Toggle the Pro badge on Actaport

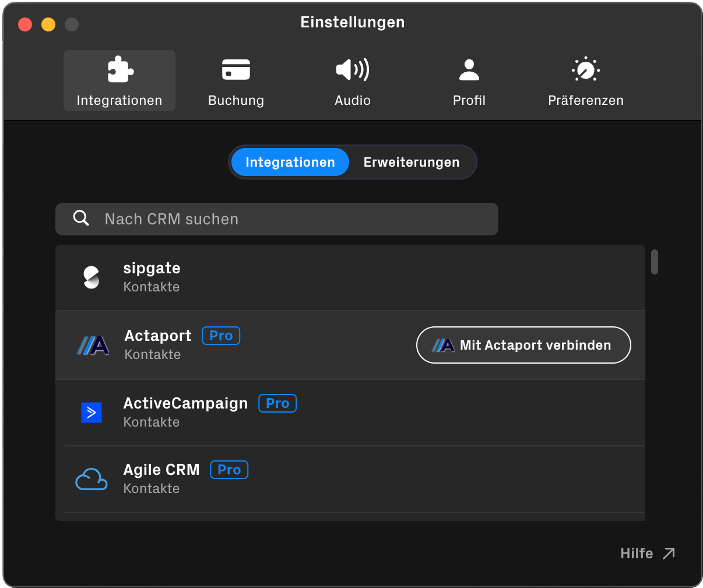(x=221, y=335)
